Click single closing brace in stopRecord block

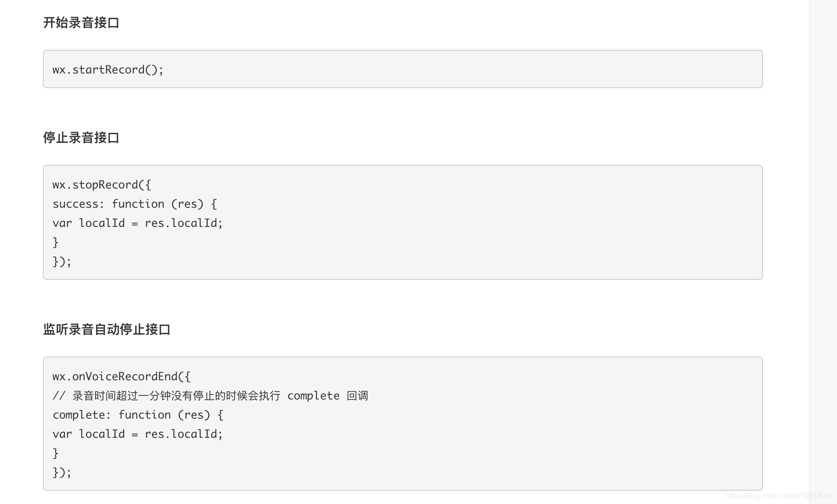pos(55,242)
